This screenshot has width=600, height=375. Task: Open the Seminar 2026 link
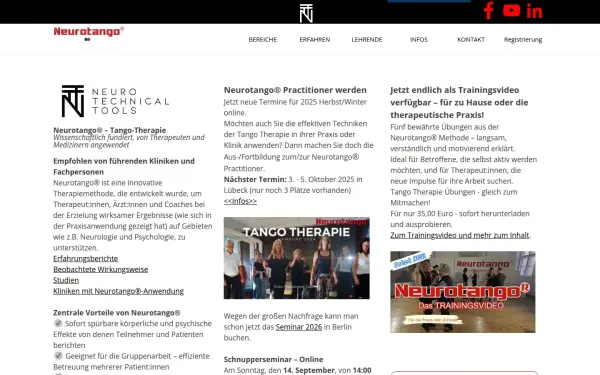[x=299, y=327]
